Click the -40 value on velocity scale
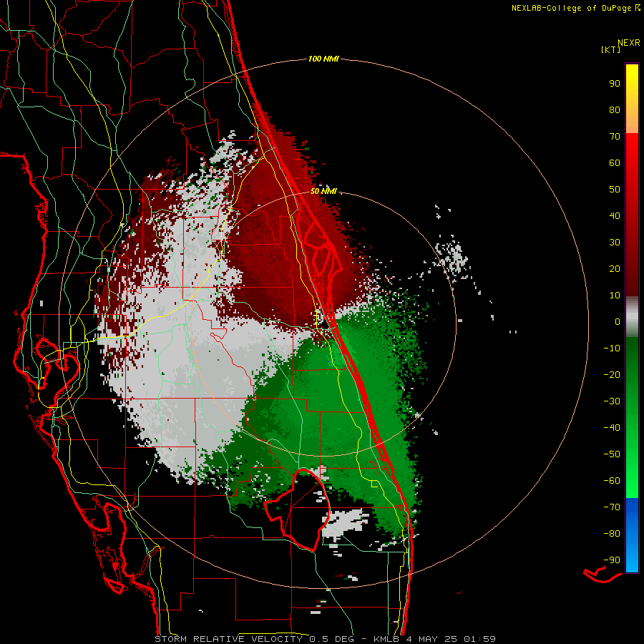Image resolution: width=644 pixels, height=644 pixels. pos(612,428)
